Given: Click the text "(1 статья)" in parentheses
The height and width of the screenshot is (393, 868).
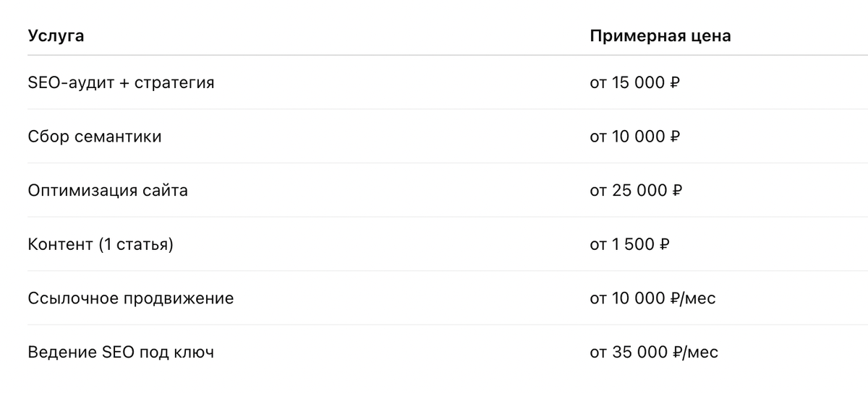Looking at the screenshot, I should pyautogui.click(x=135, y=245).
